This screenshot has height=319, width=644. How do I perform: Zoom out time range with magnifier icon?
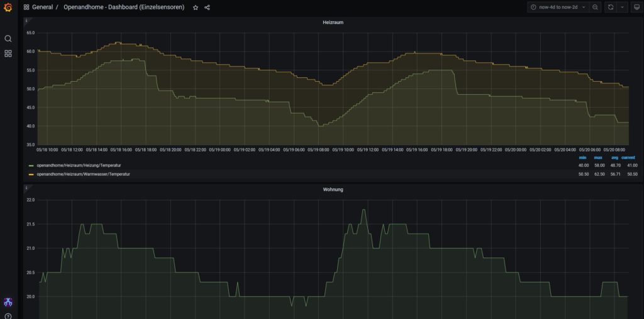tap(595, 8)
